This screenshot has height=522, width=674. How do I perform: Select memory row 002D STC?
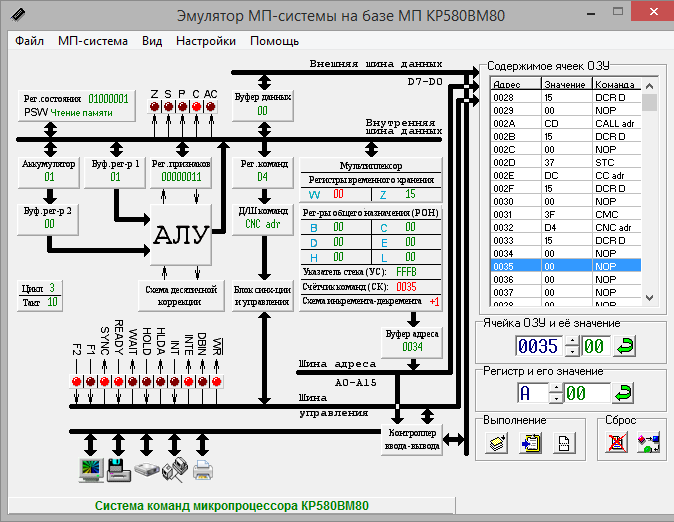click(x=566, y=163)
